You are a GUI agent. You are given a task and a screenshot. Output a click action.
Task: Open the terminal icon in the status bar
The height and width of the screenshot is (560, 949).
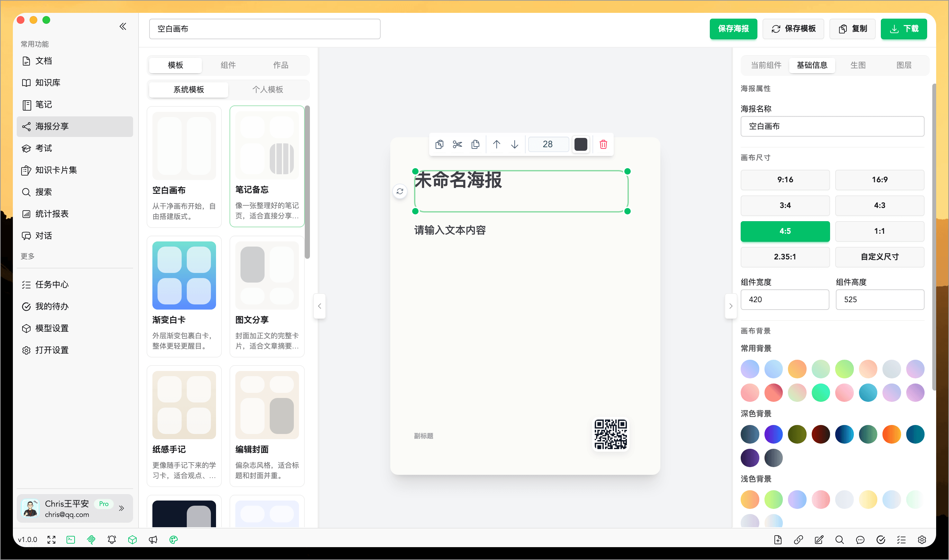point(70,540)
